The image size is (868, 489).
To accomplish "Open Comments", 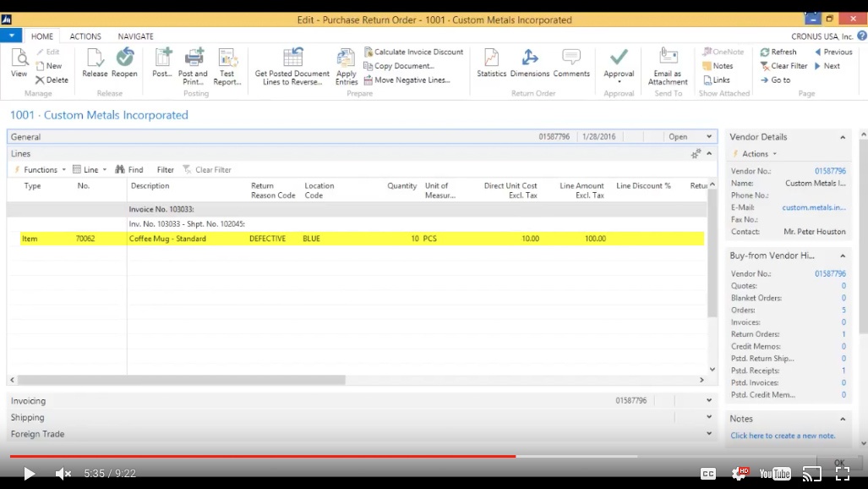I will (571, 63).
